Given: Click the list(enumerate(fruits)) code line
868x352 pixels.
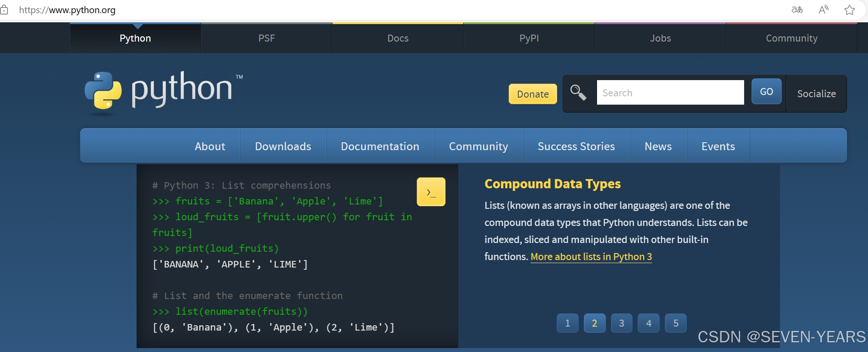Looking at the screenshot, I should tap(230, 312).
